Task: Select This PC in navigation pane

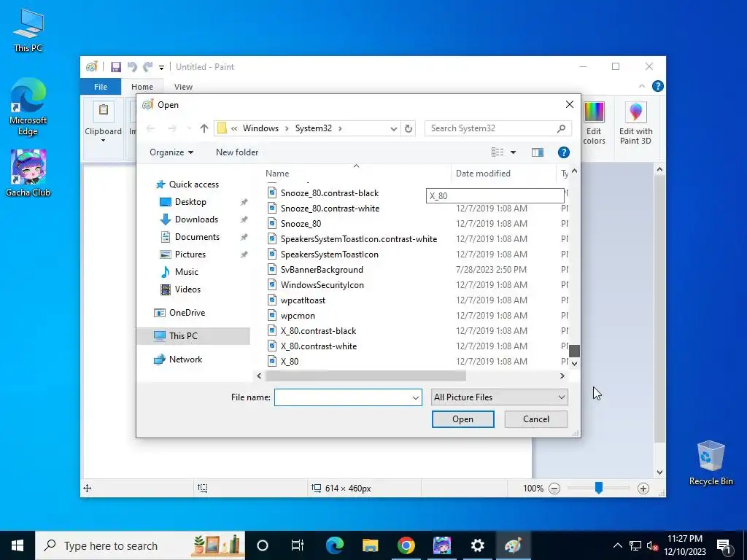Action: (x=193, y=336)
